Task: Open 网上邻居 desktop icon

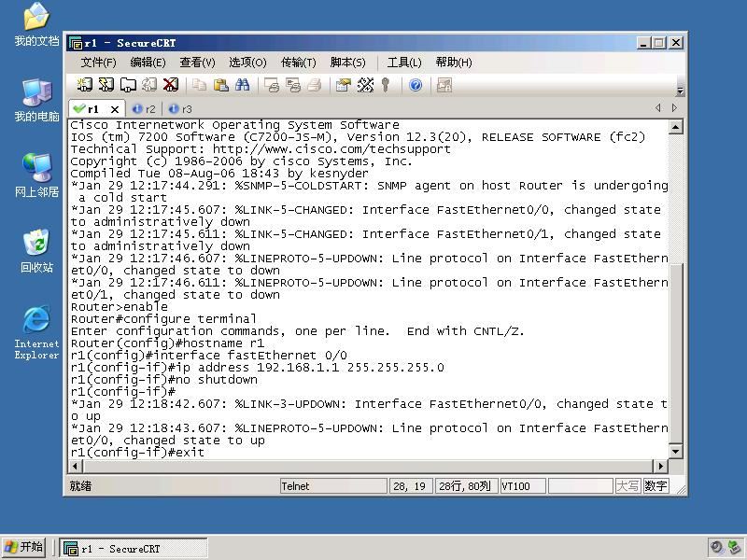Action: coord(36,175)
